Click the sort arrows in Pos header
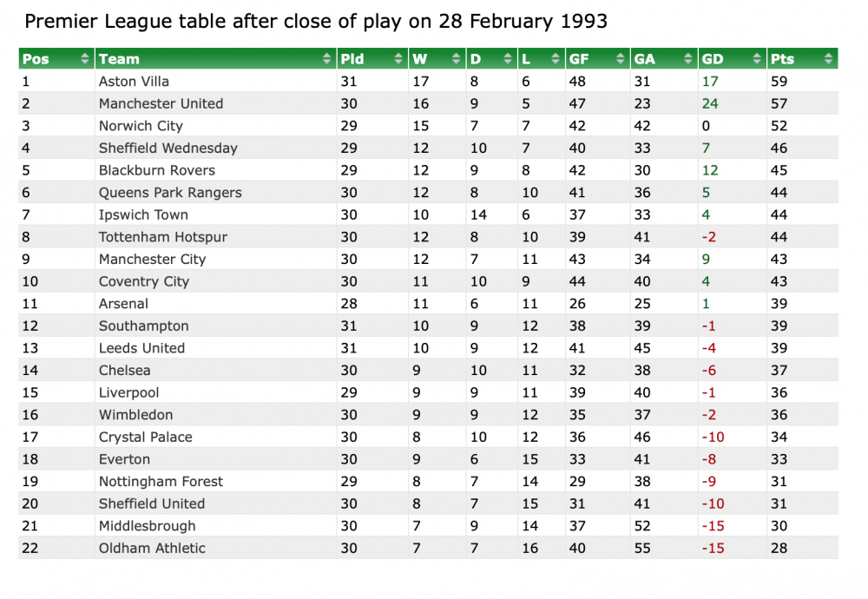This screenshot has width=868, height=599. point(84,59)
